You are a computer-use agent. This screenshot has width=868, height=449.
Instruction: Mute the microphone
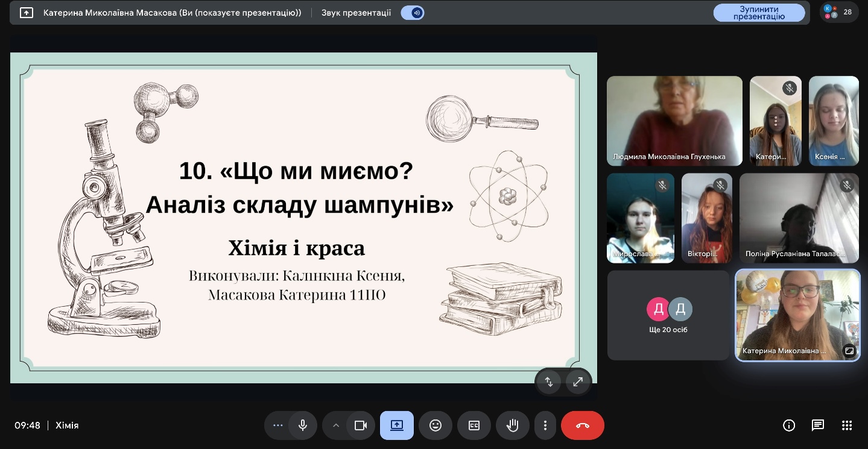[303, 425]
